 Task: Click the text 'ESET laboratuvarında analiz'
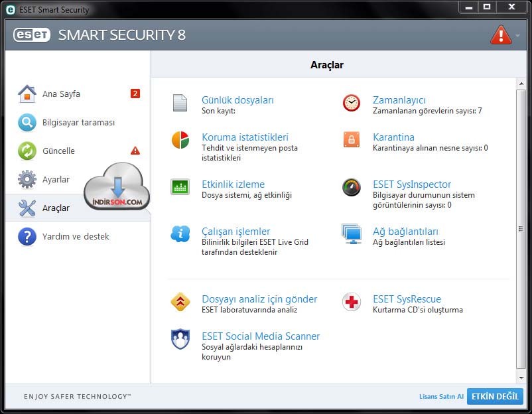tap(249, 310)
